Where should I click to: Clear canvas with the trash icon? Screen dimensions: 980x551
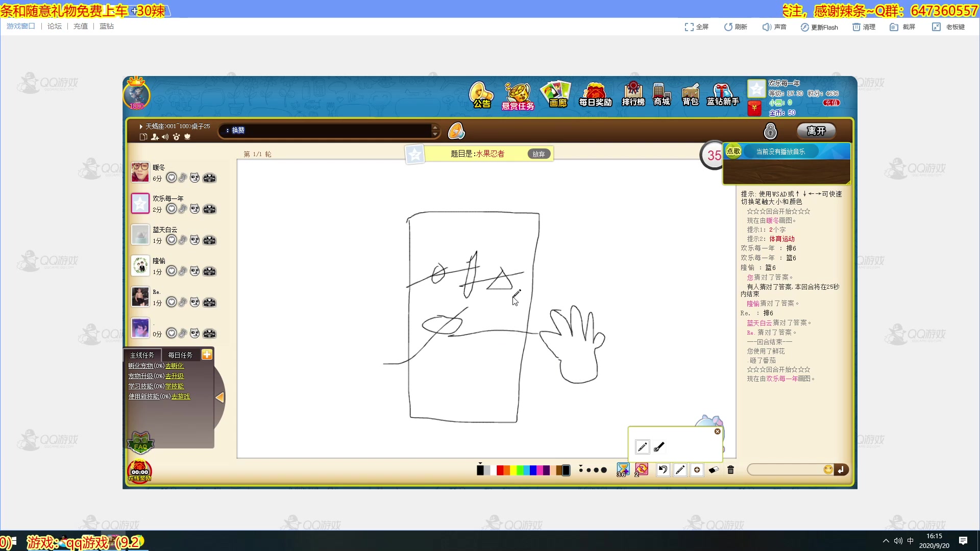click(x=730, y=470)
